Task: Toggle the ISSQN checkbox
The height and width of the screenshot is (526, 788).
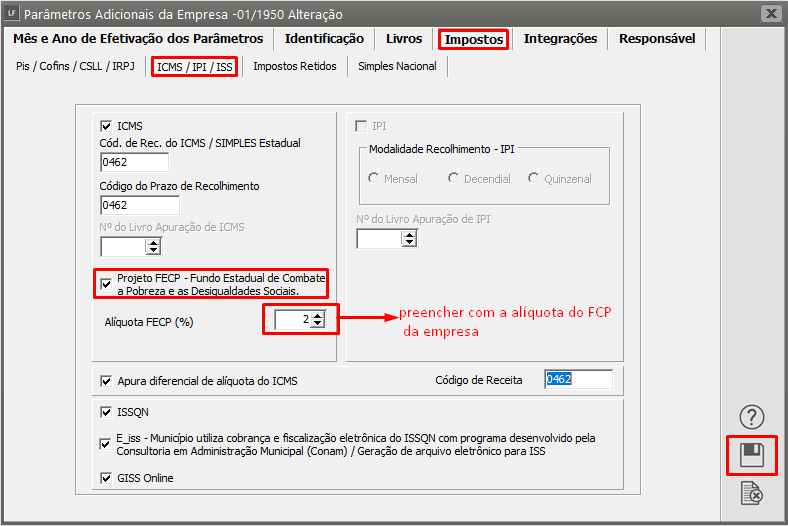Action: [x=107, y=412]
